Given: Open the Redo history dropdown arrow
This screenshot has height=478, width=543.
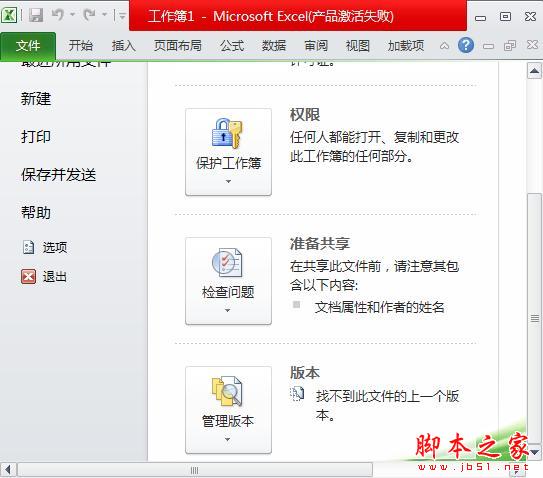Looking at the screenshot, I should click(104, 15).
